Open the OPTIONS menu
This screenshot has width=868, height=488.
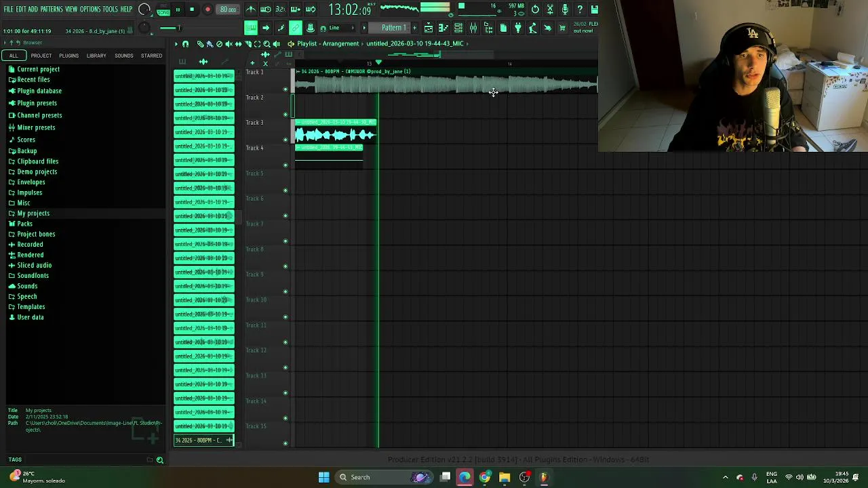point(90,9)
